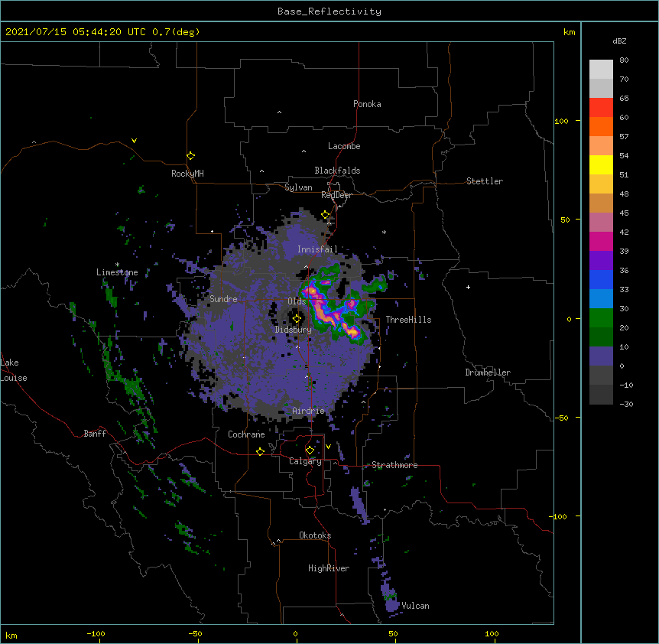Image resolution: width=659 pixels, height=644 pixels.
Task: Click the Banff label
Action: tap(95, 434)
